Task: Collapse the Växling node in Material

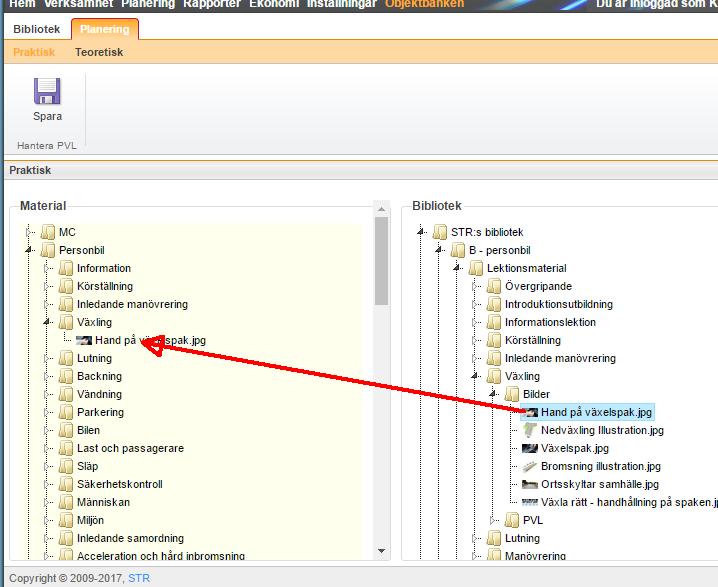Action: point(47,322)
